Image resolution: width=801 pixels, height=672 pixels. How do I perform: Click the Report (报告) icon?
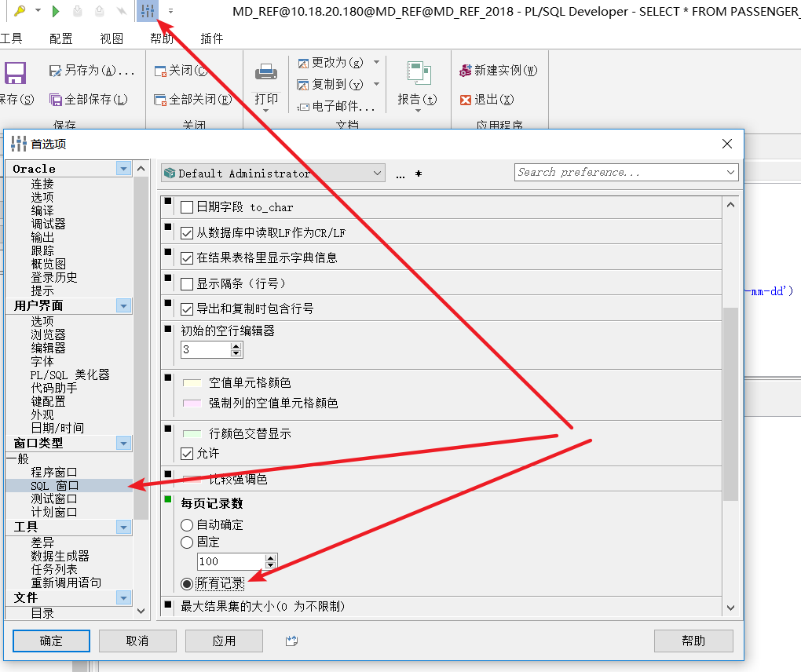coord(419,72)
